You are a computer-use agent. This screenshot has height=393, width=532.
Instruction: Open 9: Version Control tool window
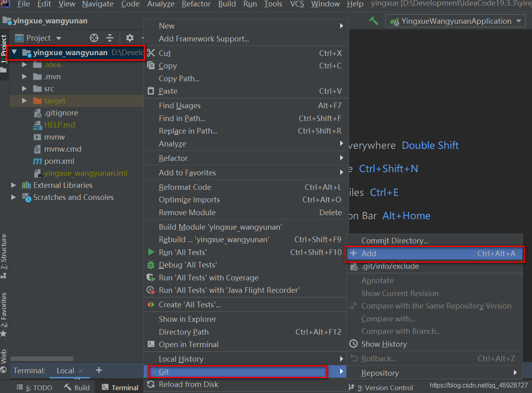381,388
